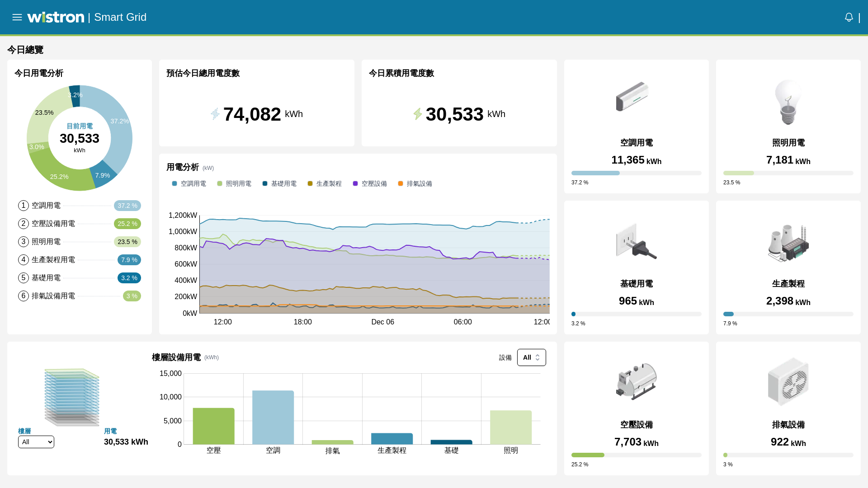
Task: Click the factory production process icon
Action: click(x=788, y=243)
